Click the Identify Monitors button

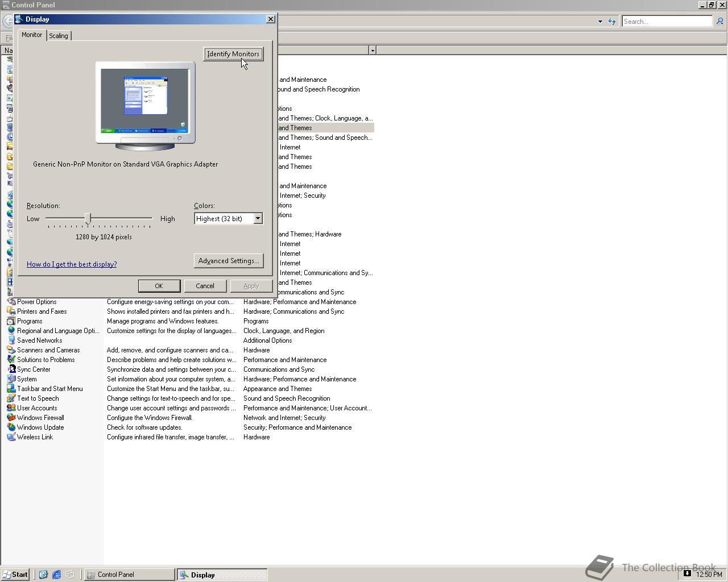coord(233,54)
